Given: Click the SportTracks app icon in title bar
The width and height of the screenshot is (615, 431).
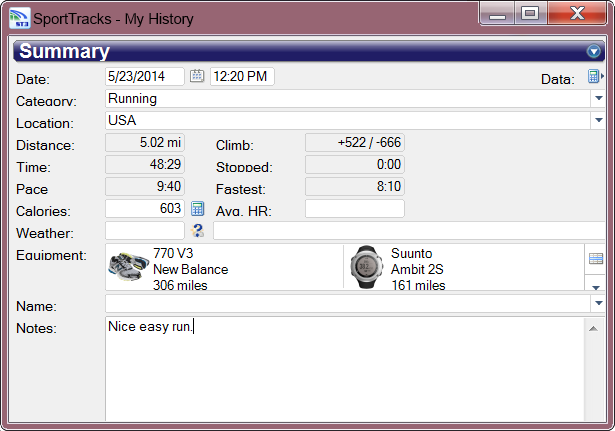Looking at the screenshot, I should [19, 18].
